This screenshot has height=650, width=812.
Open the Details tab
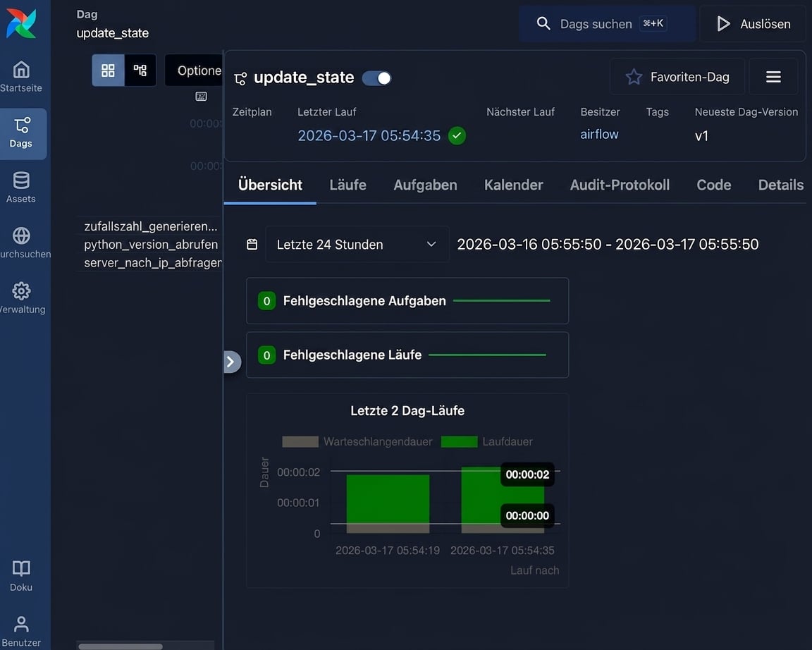tap(781, 185)
